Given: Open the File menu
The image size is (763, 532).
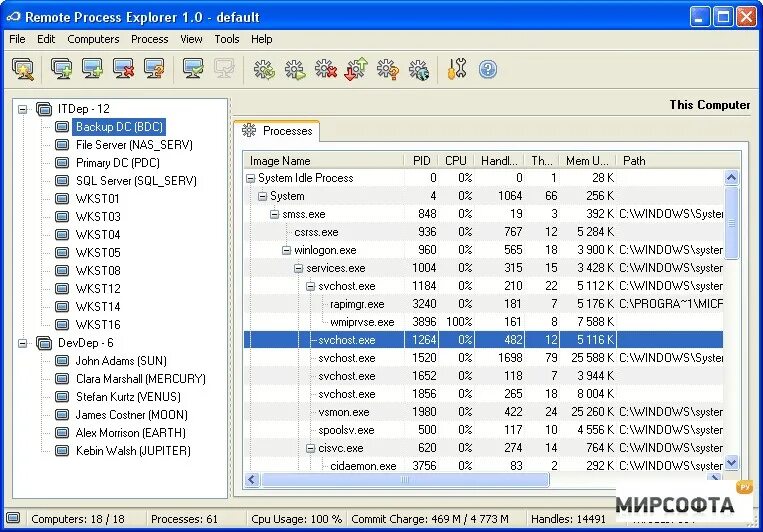Looking at the screenshot, I should 17,39.
